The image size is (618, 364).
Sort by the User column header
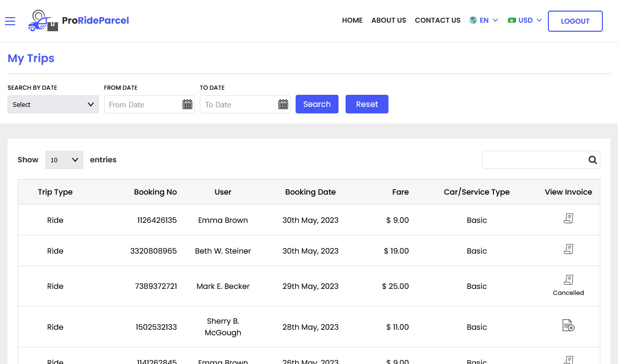tap(223, 192)
